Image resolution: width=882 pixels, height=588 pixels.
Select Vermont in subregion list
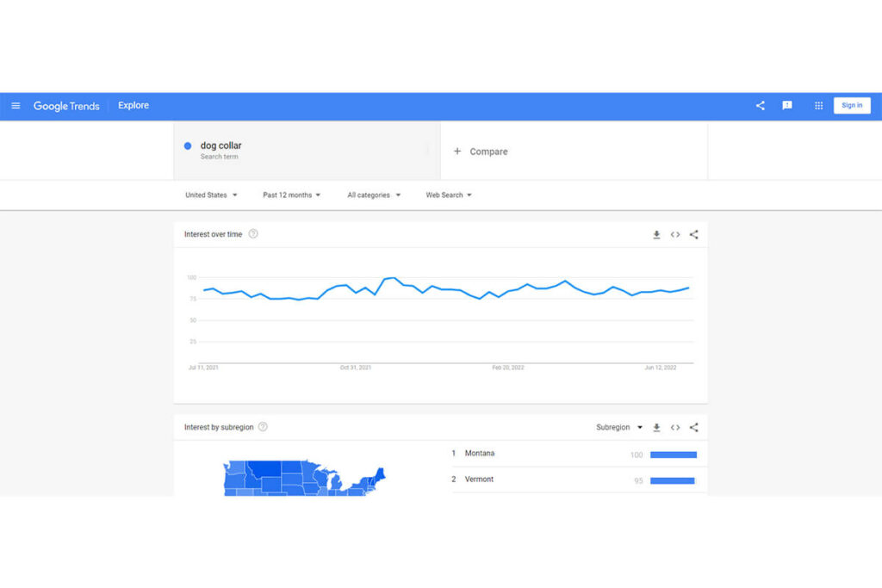[x=479, y=479]
